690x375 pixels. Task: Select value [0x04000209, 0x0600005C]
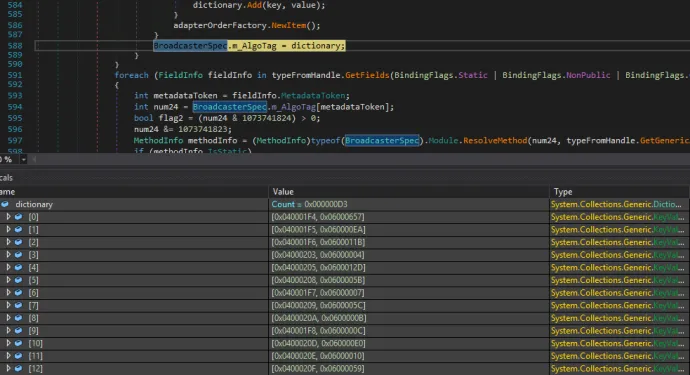[318, 305]
